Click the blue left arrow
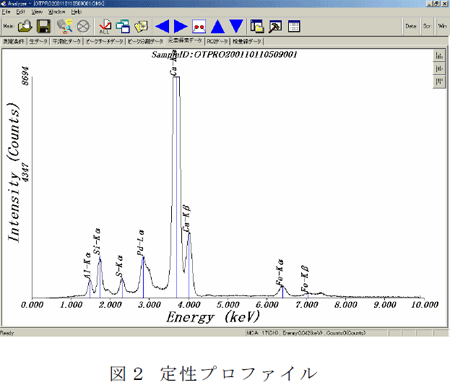The height and width of the screenshot is (385, 450). pyautogui.click(x=163, y=26)
